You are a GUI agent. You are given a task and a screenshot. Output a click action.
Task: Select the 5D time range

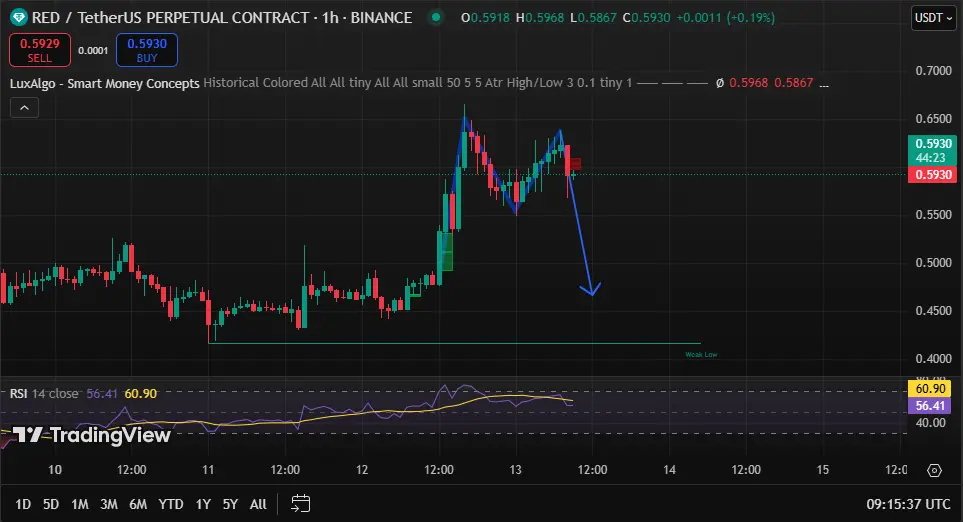coord(51,504)
